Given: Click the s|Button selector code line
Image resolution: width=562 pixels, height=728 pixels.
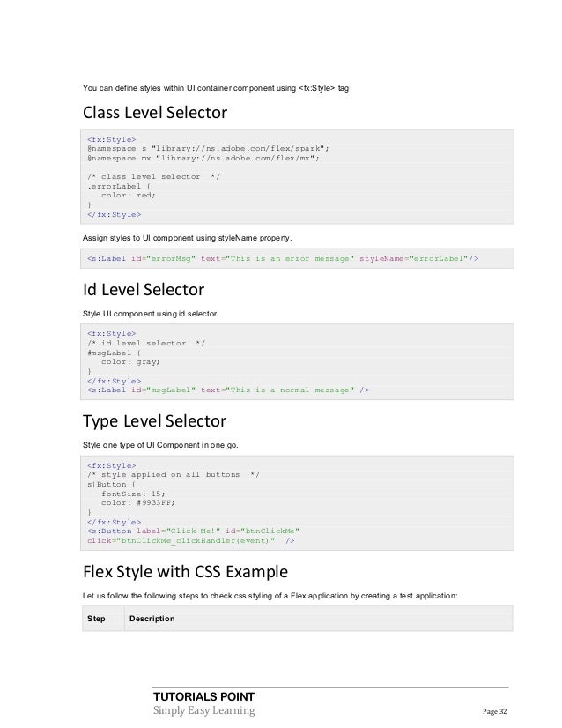Looking at the screenshot, I should point(111,484).
